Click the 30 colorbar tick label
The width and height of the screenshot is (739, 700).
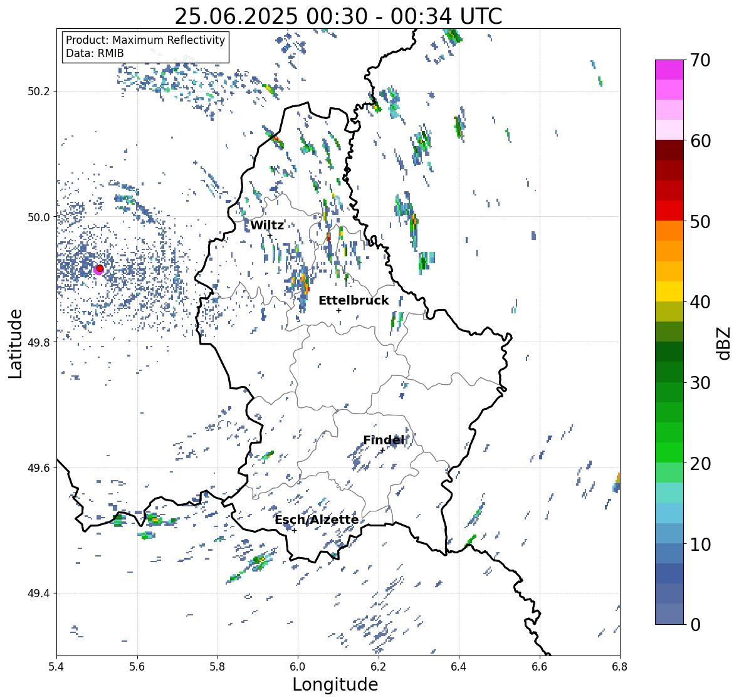click(x=700, y=383)
